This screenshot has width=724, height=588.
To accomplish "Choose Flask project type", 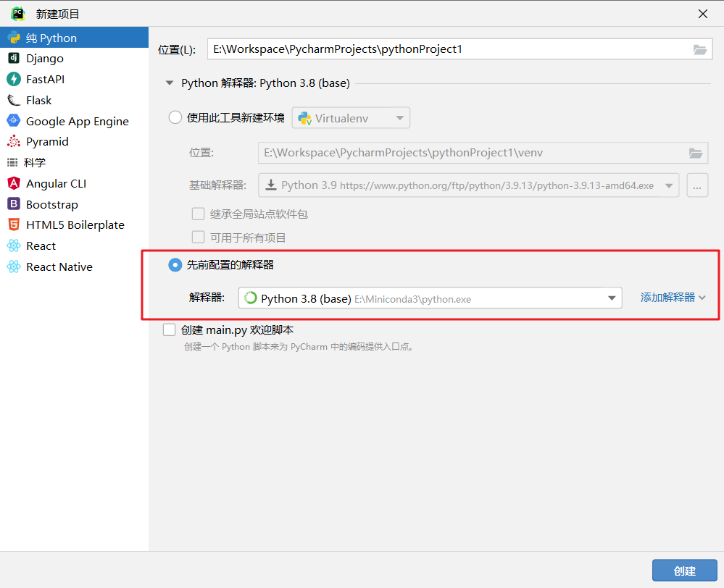I will click(75, 100).
